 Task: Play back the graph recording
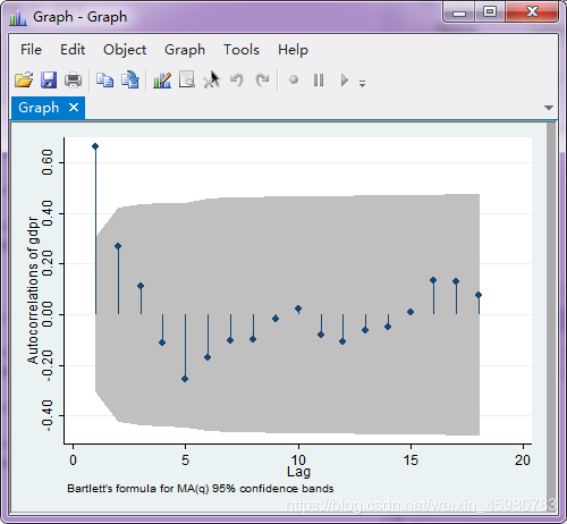(344, 80)
